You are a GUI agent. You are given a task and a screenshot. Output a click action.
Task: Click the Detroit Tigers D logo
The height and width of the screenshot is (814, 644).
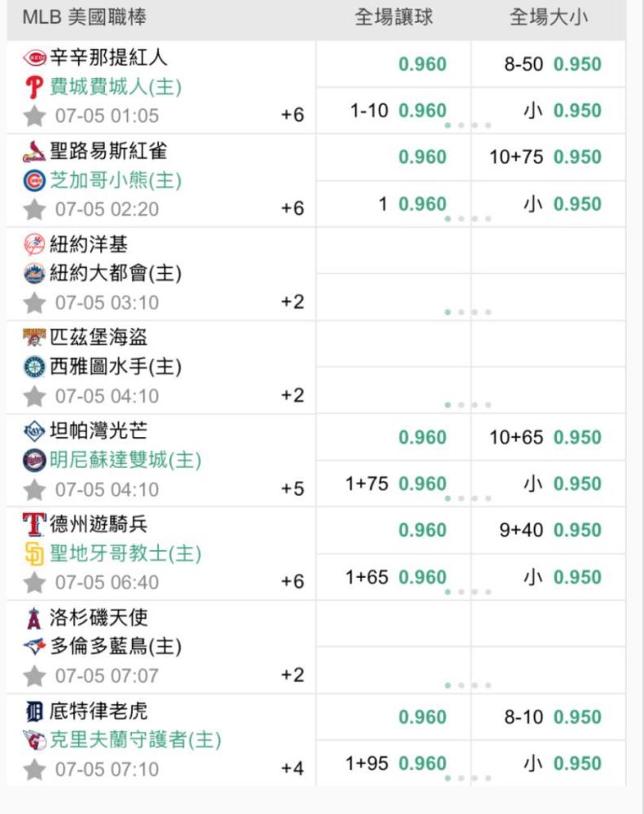[x=34, y=711]
